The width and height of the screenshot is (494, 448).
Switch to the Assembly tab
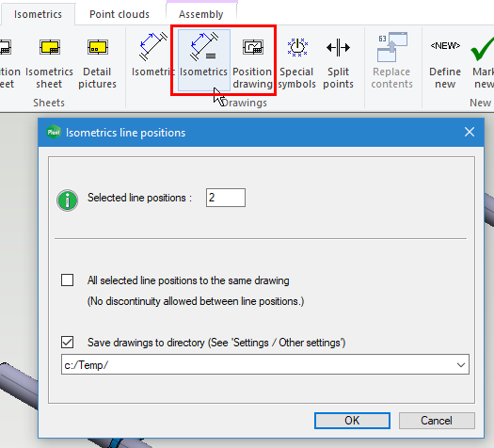(201, 14)
